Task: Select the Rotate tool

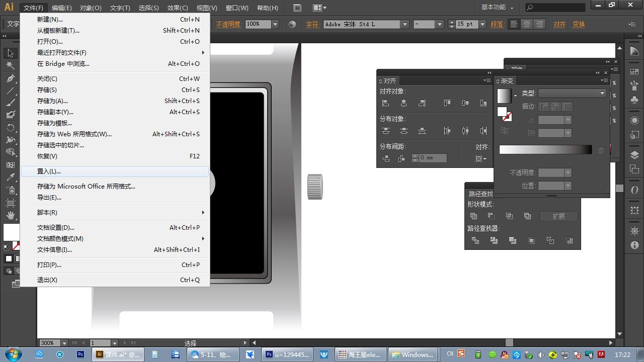Action: [11, 128]
